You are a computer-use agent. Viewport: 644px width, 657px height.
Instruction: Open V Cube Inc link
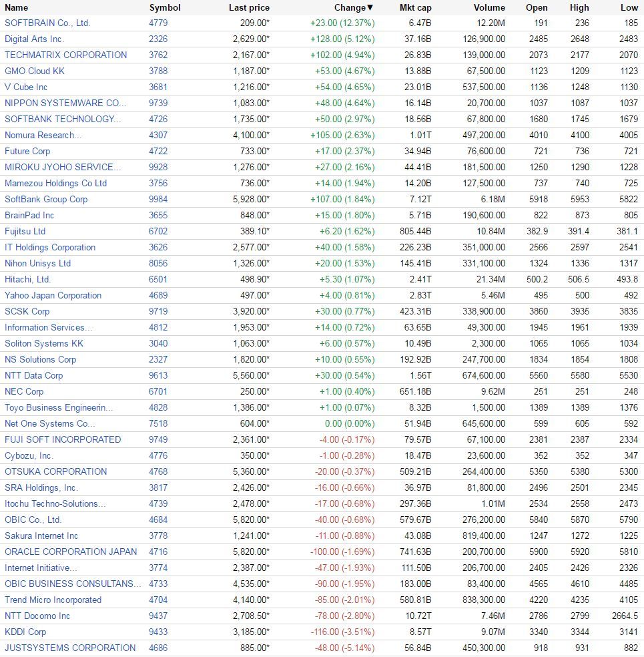point(26,87)
